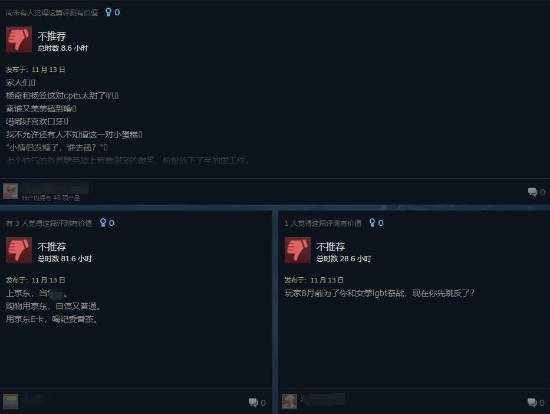
Task: Open bottom-left reviewer's avatar thumbnail
Action: tap(11, 401)
